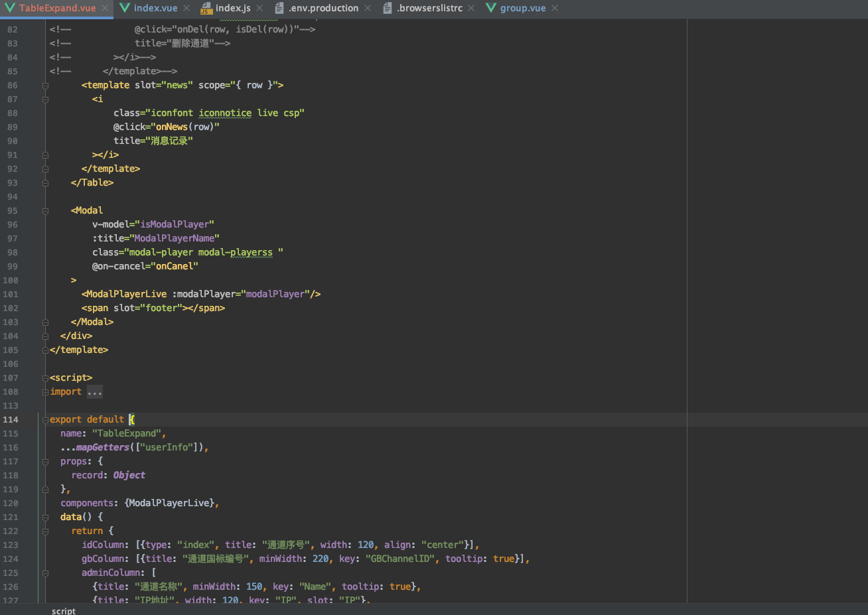The height and width of the screenshot is (615, 868).
Task: Close the .env.production tab
Action: point(368,8)
